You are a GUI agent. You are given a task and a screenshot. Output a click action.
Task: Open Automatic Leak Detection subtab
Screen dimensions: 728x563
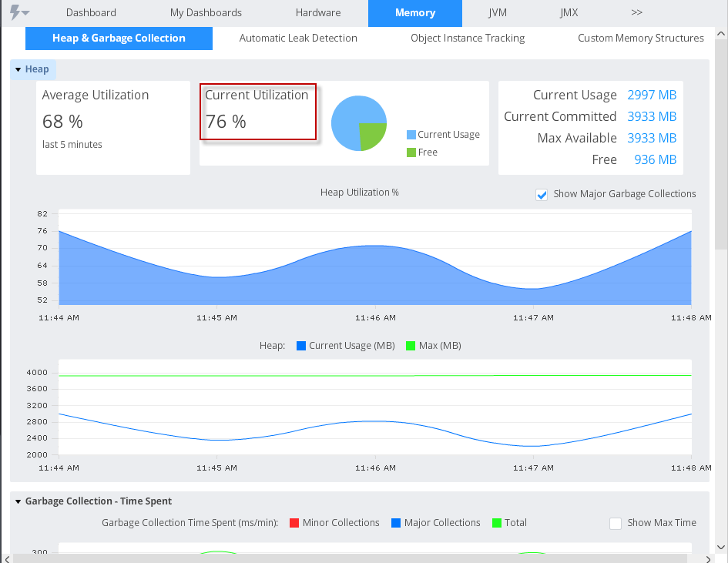pos(298,38)
